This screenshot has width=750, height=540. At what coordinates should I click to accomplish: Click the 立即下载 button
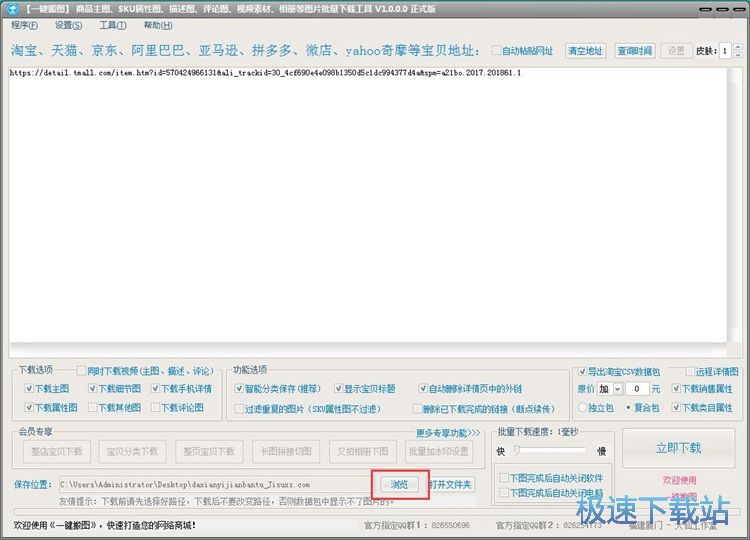click(678, 448)
